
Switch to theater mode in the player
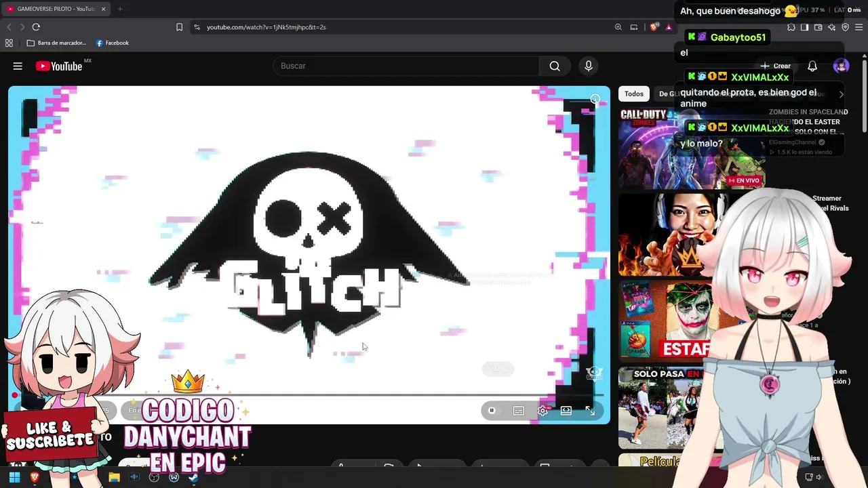(x=566, y=411)
